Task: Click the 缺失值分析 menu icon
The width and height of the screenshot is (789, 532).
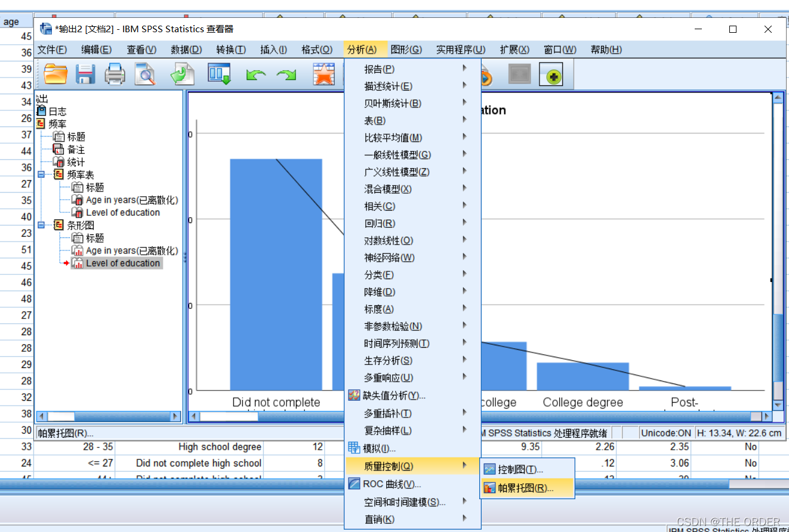Action: point(354,395)
